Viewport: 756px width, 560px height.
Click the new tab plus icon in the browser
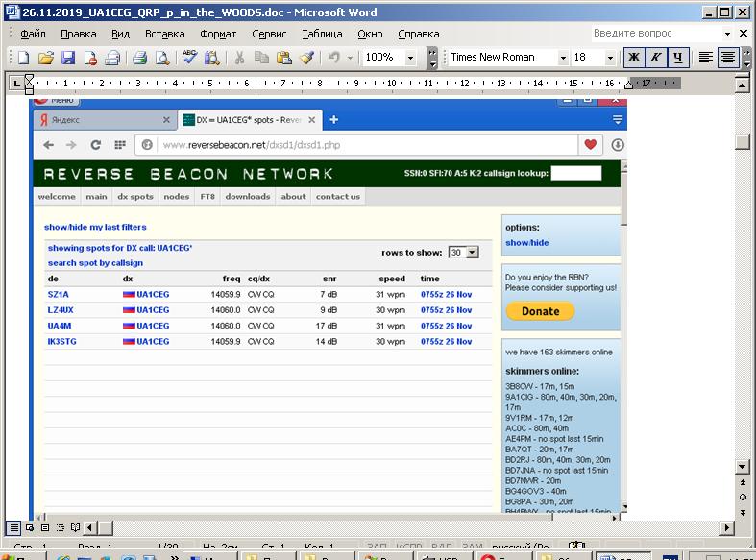coord(333,119)
